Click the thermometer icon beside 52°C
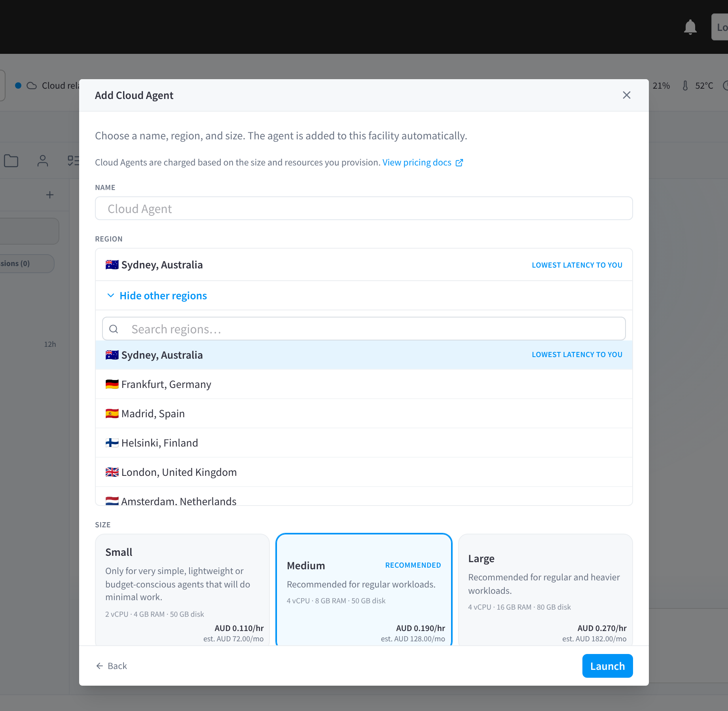728x711 pixels. 685,86
